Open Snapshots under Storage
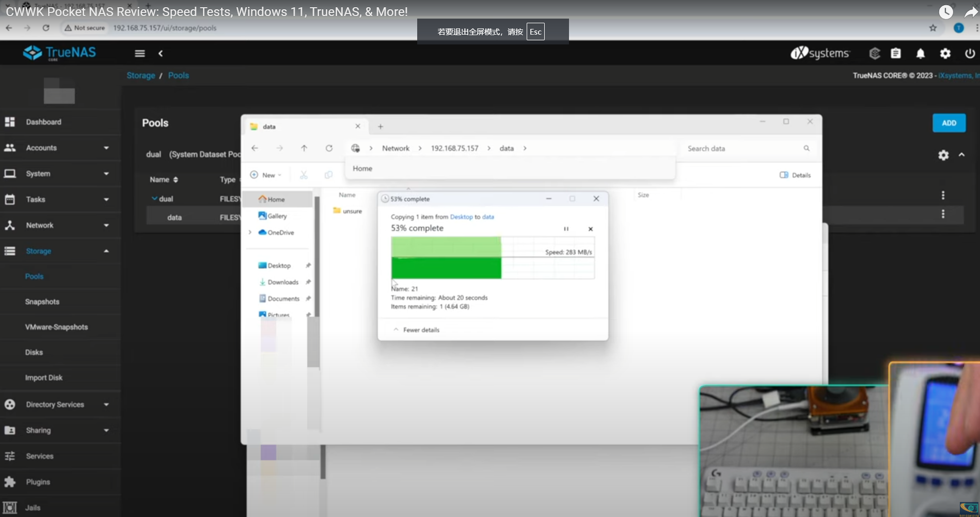This screenshot has width=980, height=517. tap(42, 302)
